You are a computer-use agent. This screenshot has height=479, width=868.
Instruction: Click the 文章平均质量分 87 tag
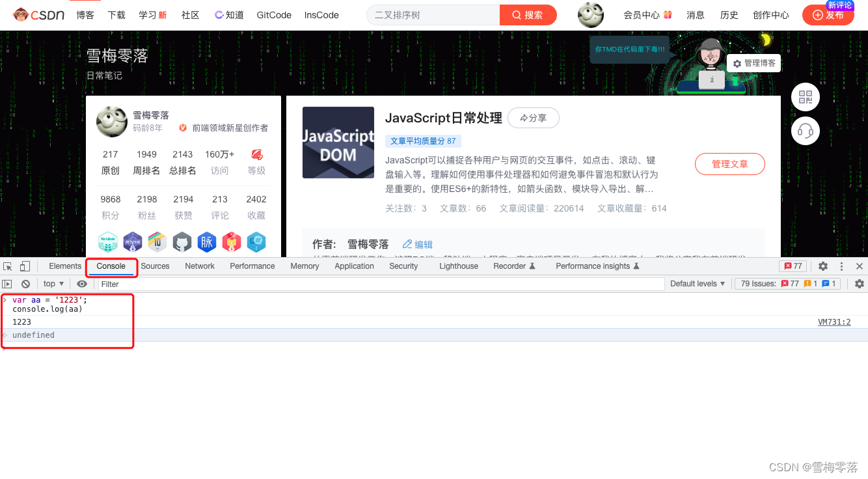pyautogui.click(x=423, y=141)
